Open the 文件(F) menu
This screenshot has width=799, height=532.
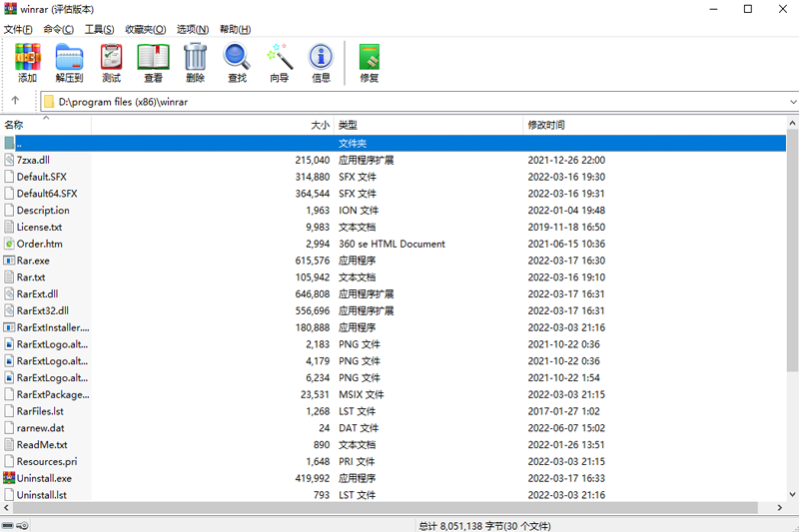click(x=18, y=30)
